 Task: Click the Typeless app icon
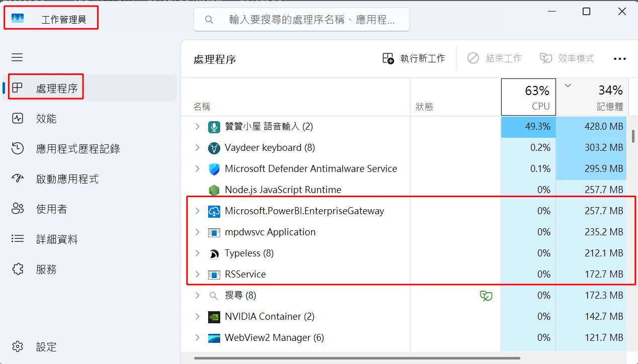click(214, 253)
